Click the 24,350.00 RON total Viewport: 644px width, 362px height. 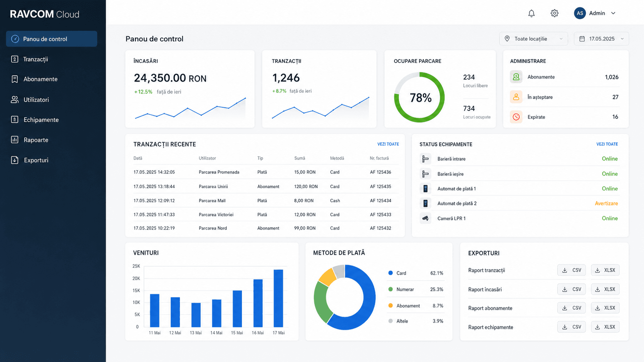point(170,78)
